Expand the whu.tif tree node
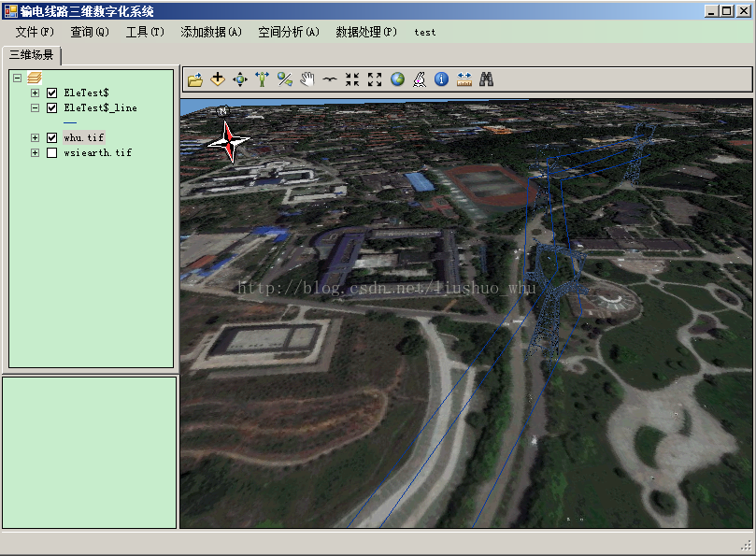 tap(36, 138)
